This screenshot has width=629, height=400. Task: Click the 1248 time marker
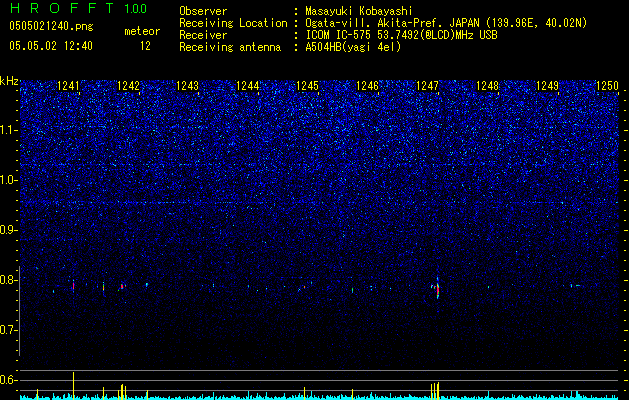tap(487, 85)
